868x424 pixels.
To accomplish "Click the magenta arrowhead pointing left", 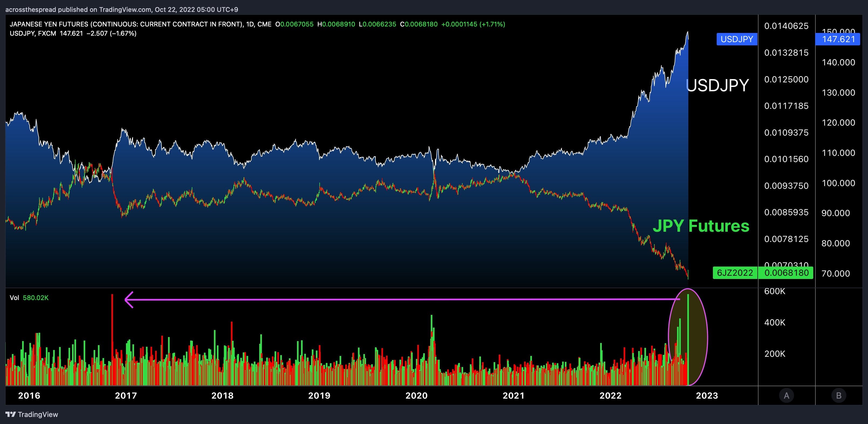I will pos(129,300).
